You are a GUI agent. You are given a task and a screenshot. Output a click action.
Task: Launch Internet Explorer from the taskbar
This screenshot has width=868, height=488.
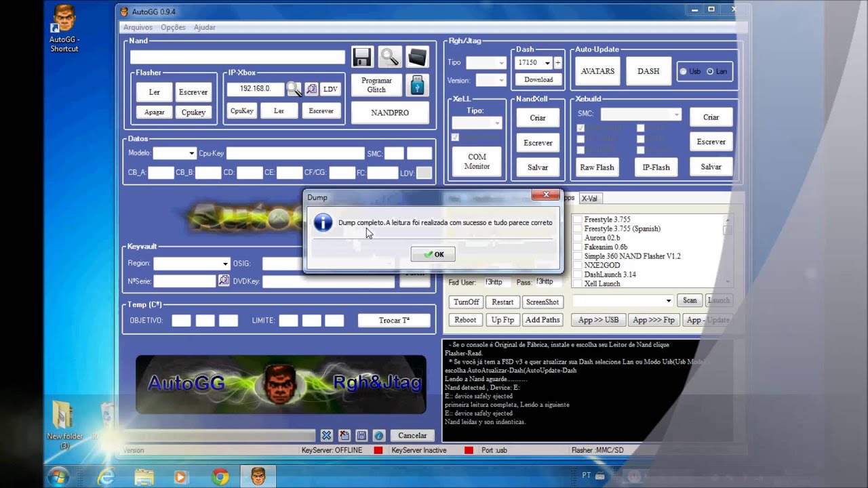106,477
